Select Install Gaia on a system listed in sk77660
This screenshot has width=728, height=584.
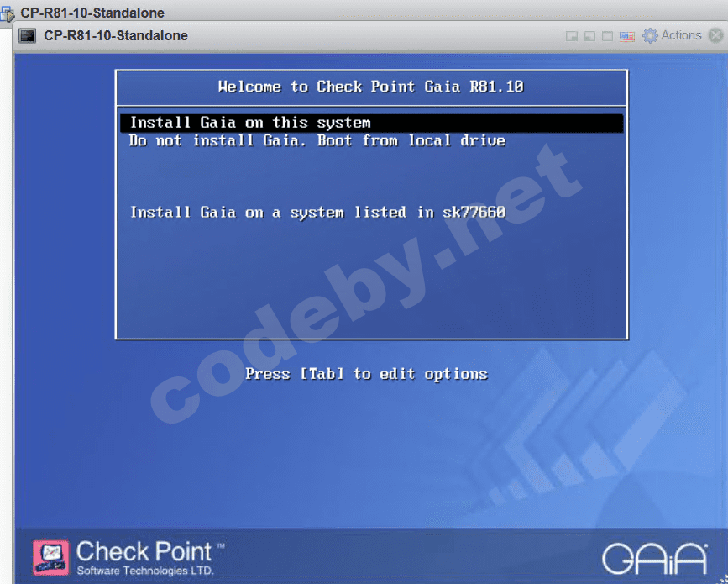pos(317,213)
